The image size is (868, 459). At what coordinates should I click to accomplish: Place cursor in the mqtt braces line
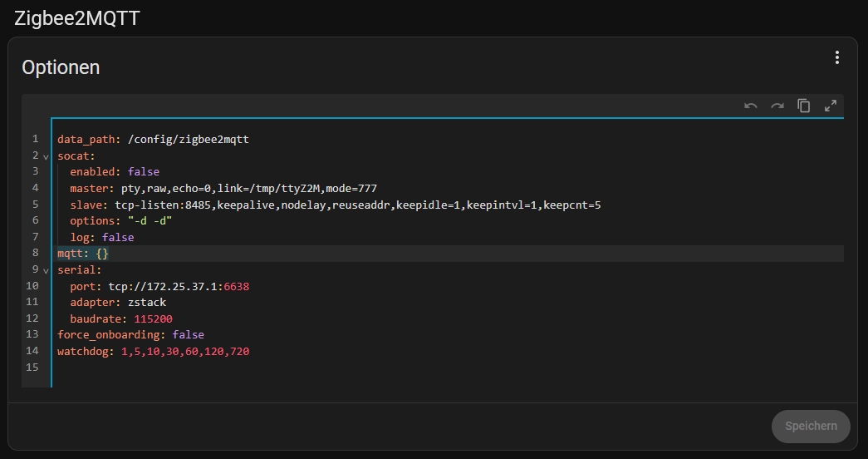coord(102,254)
